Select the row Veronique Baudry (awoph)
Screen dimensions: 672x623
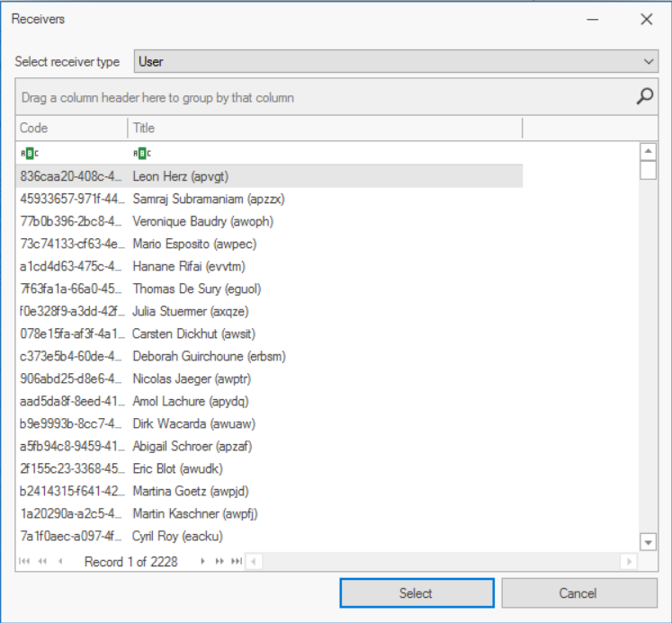[x=269, y=221]
